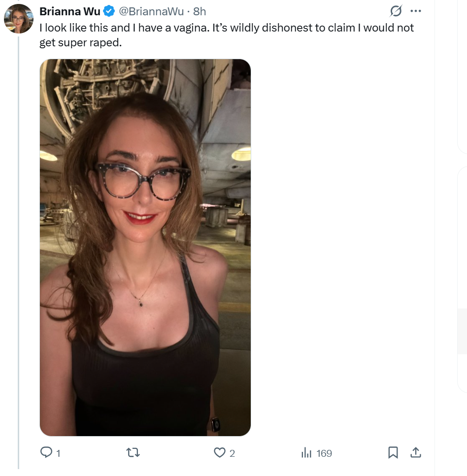Image resolution: width=467 pixels, height=476 pixels.
Task: Click the blue verified checkmark badge
Action: (109, 11)
